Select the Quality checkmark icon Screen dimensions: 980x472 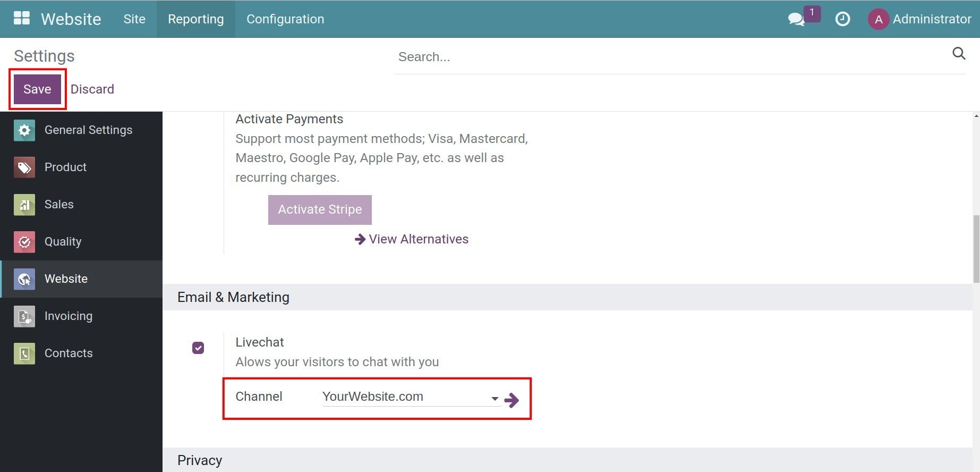pyautogui.click(x=24, y=242)
